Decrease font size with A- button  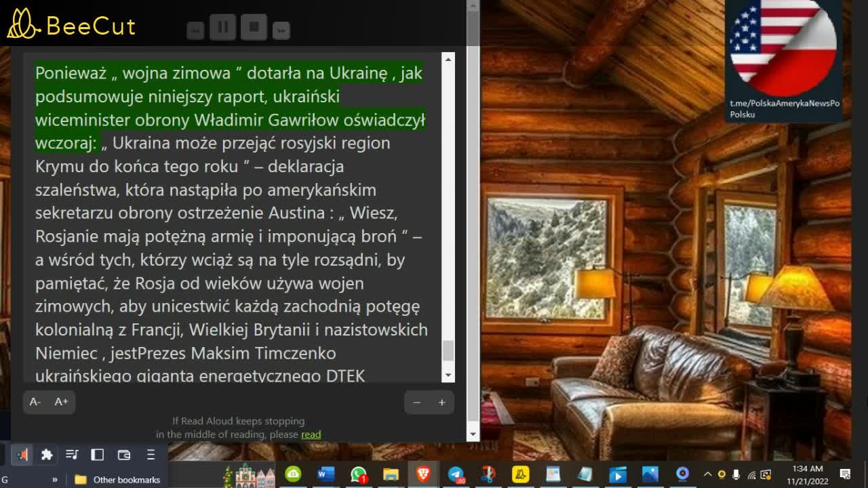pyautogui.click(x=35, y=402)
